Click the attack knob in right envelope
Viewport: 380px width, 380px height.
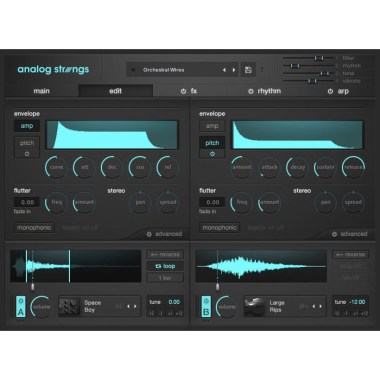point(269,167)
